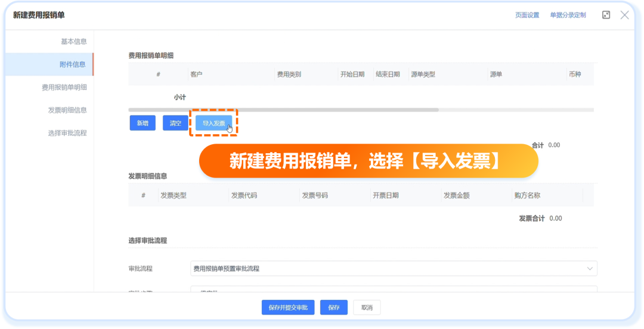Click the 导入发票 button
644x329 pixels.
point(213,123)
